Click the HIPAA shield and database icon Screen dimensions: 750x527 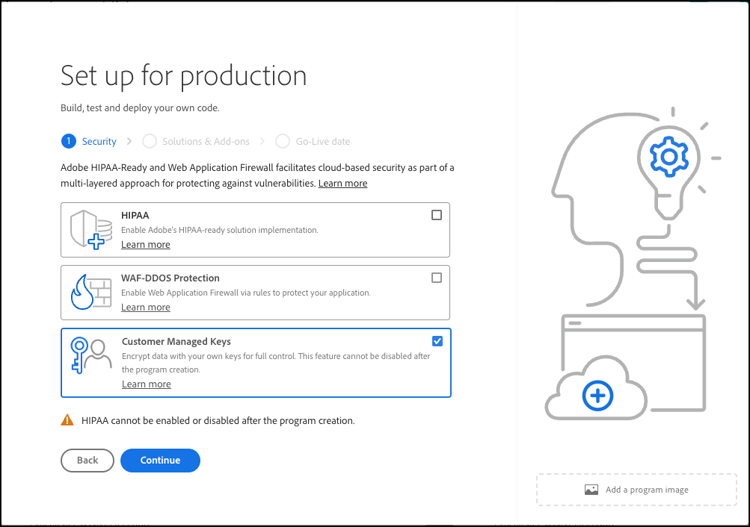click(x=91, y=230)
